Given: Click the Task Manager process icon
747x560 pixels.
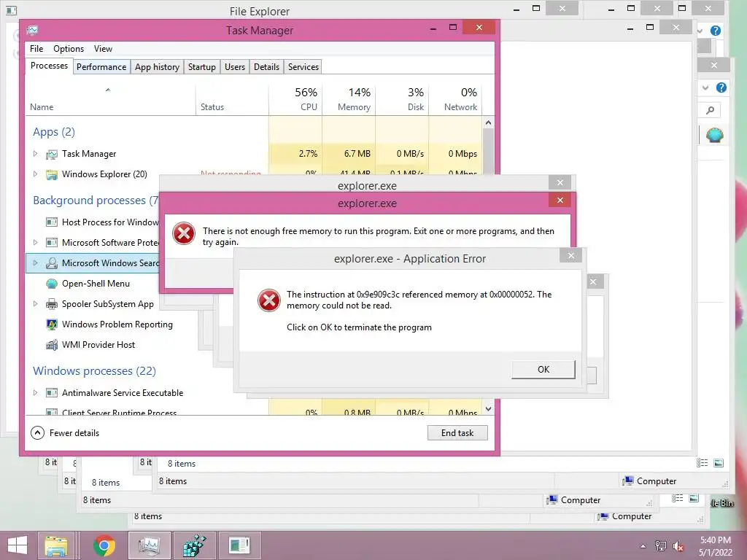Looking at the screenshot, I should (52, 155).
